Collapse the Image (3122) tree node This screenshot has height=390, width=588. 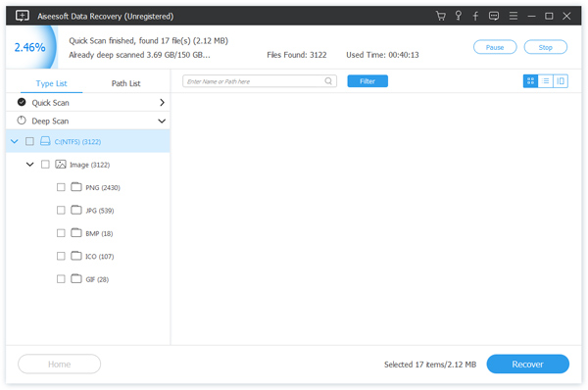(x=30, y=165)
